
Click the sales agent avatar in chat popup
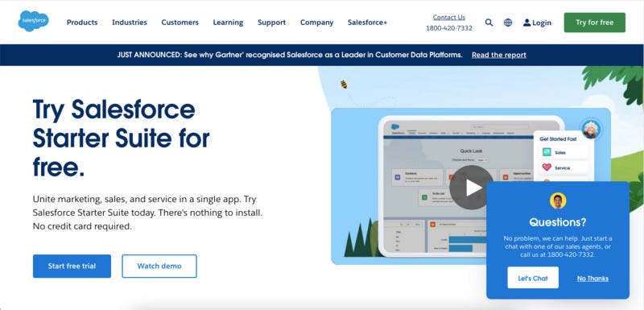(x=558, y=200)
